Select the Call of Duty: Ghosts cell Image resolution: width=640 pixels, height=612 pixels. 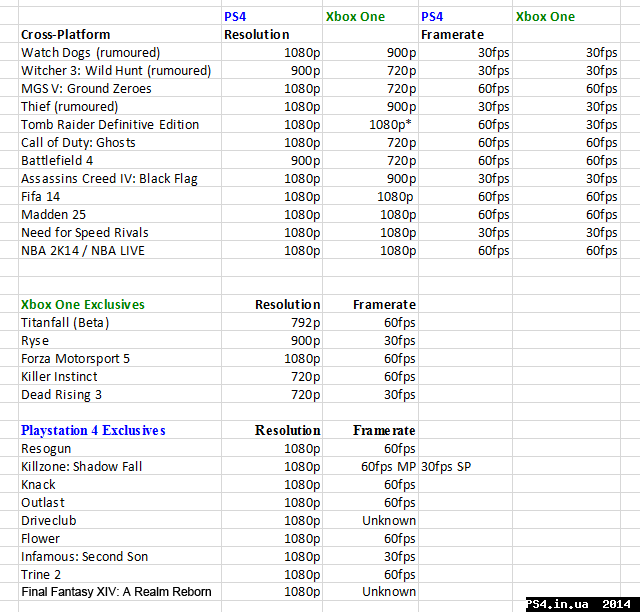click(78, 142)
